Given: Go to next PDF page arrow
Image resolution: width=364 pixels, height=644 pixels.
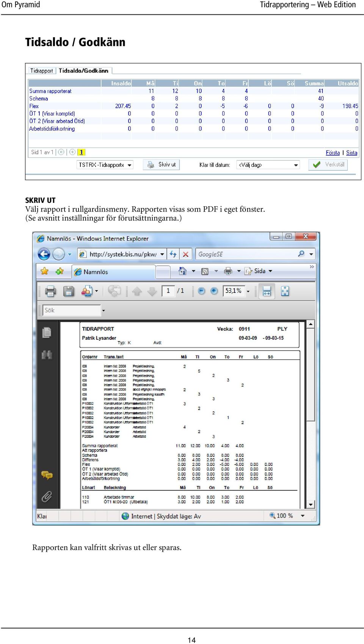Looking at the screenshot, I should (x=152, y=291).
